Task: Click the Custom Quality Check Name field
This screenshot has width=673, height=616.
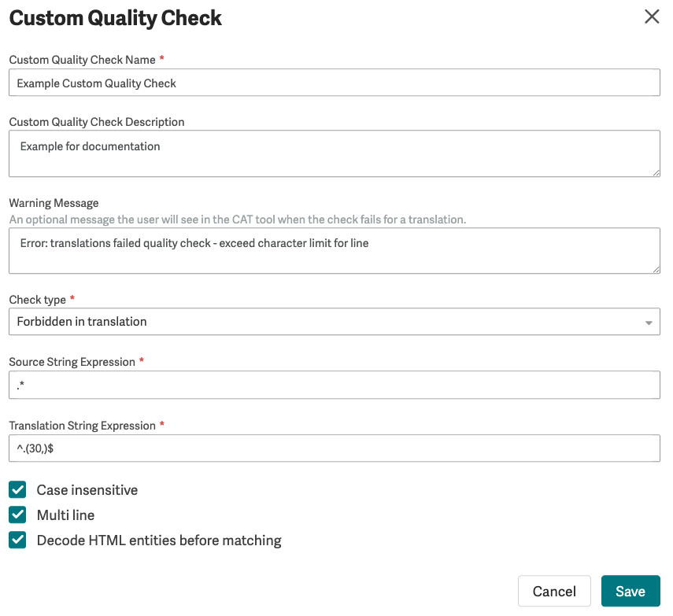Action: (335, 83)
